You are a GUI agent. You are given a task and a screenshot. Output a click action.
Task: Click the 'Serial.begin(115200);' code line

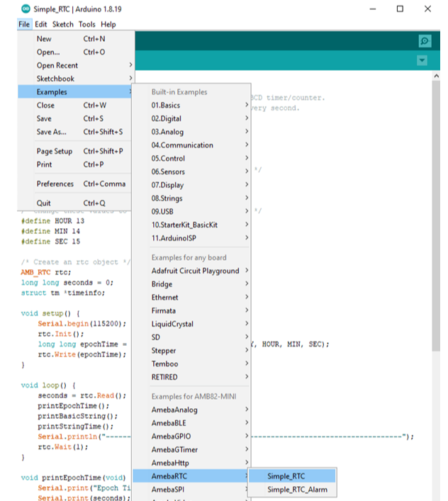(82, 324)
